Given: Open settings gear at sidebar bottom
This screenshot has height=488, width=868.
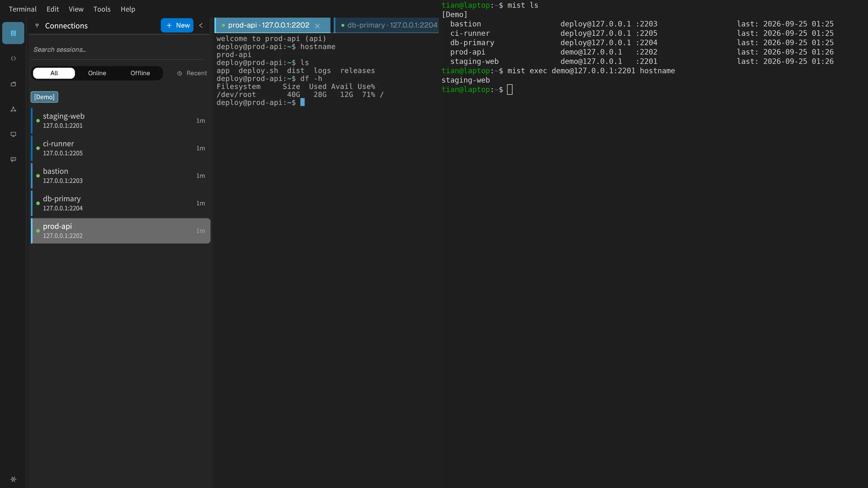Looking at the screenshot, I should [13, 479].
